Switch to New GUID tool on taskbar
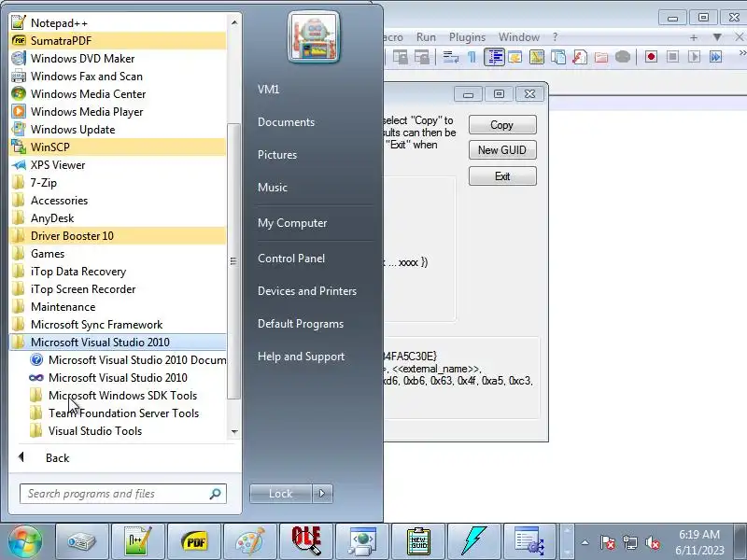Image resolution: width=747 pixels, height=560 pixels. (418, 541)
